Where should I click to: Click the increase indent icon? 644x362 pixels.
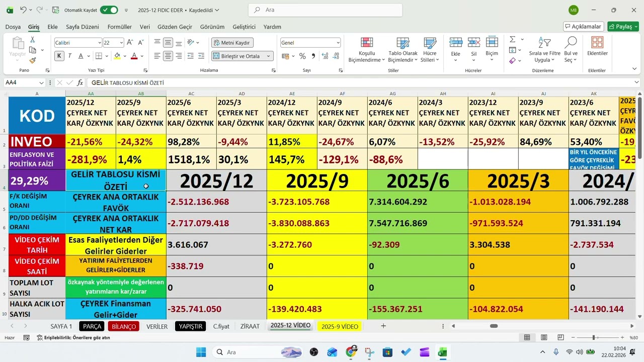(x=201, y=56)
